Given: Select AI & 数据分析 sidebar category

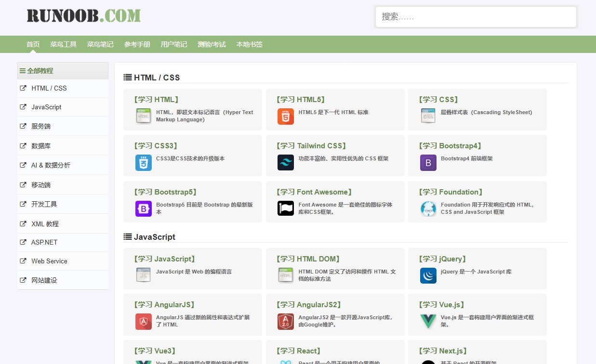Looking at the screenshot, I should click(51, 165).
